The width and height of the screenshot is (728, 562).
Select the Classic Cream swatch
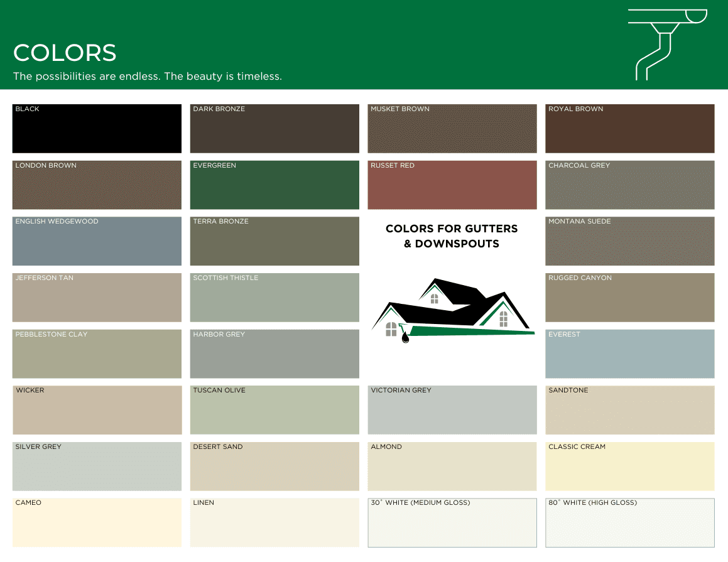point(629,466)
